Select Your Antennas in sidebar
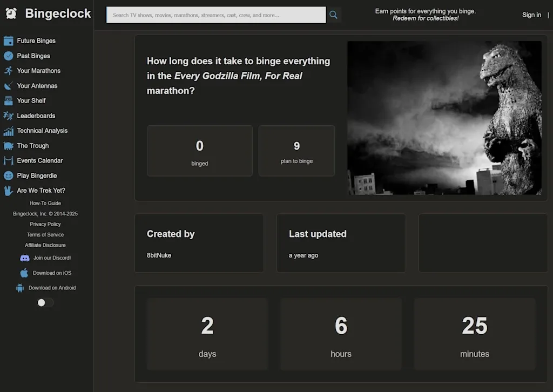Image resolution: width=553 pixels, height=392 pixels. pos(37,86)
